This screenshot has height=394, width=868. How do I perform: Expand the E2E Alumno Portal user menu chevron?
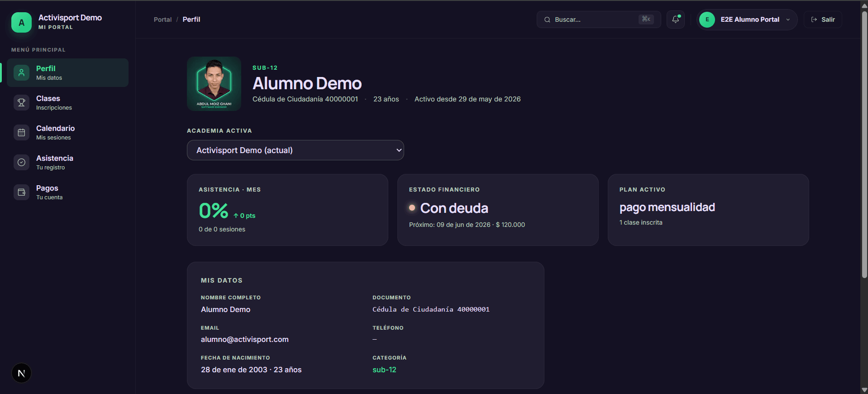788,19
